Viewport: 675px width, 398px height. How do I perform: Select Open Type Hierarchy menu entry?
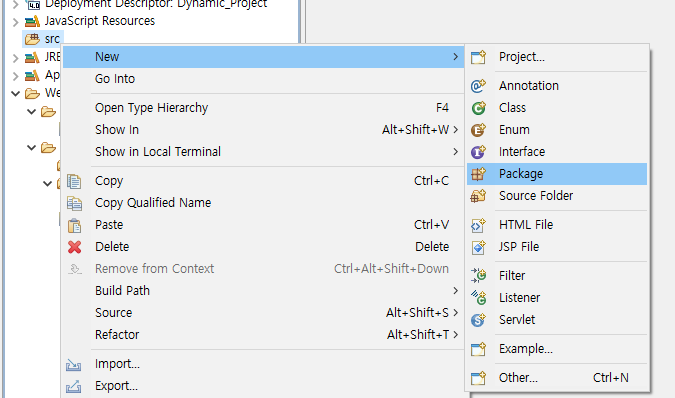coord(263,108)
